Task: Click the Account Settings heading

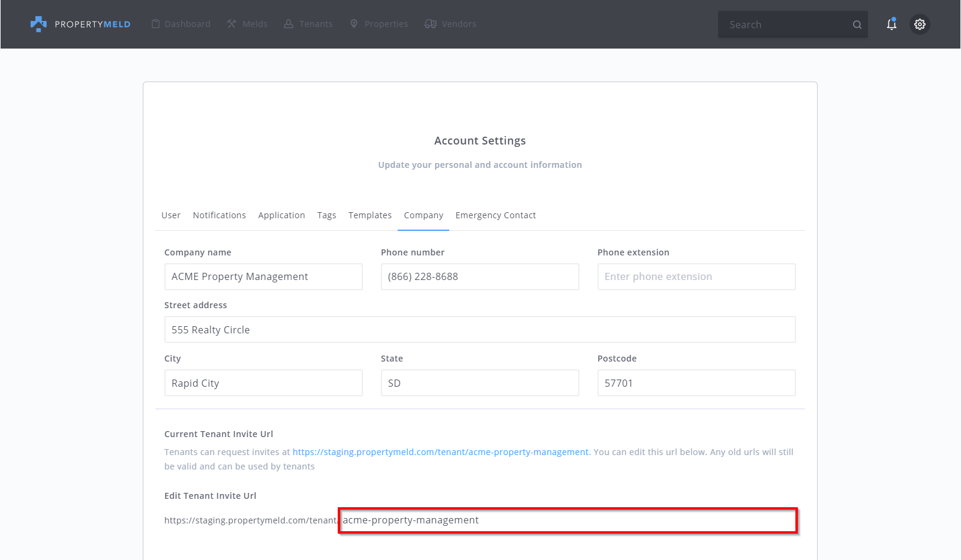Action: pyautogui.click(x=480, y=141)
